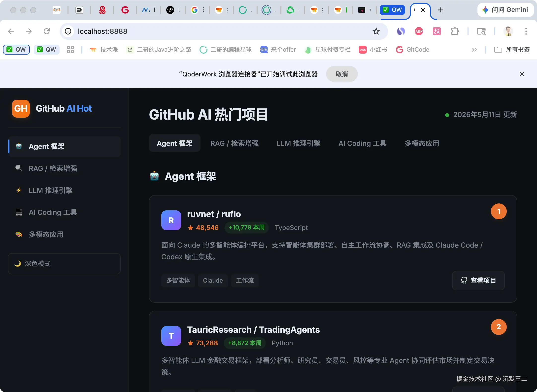Close the current active tab
The width and height of the screenshot is (537, 392).
423,10
